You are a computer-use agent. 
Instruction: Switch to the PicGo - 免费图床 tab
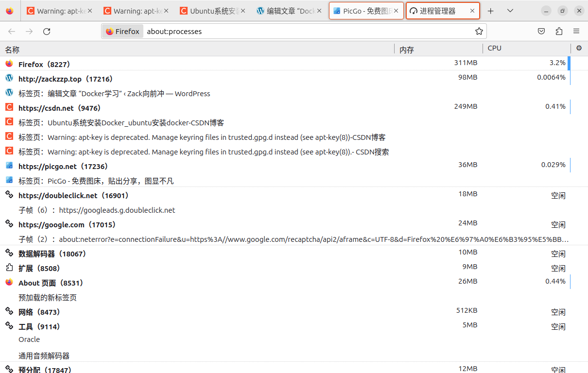coord(366,11)
